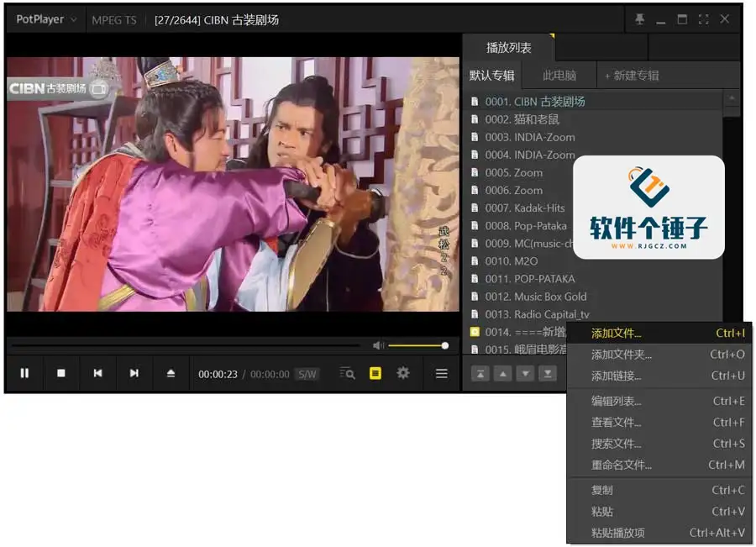Choose 编辑列表... from context menu
756x547 pixels.
(659, 401)
